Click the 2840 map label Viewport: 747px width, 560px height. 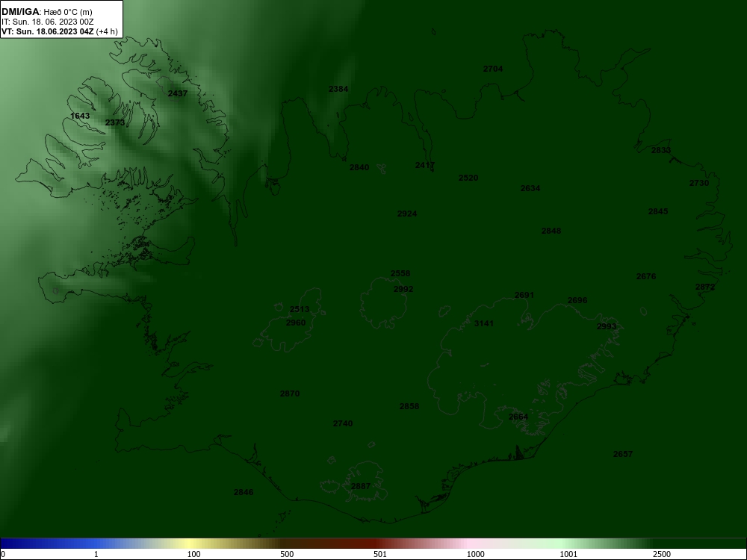point(359,167)
